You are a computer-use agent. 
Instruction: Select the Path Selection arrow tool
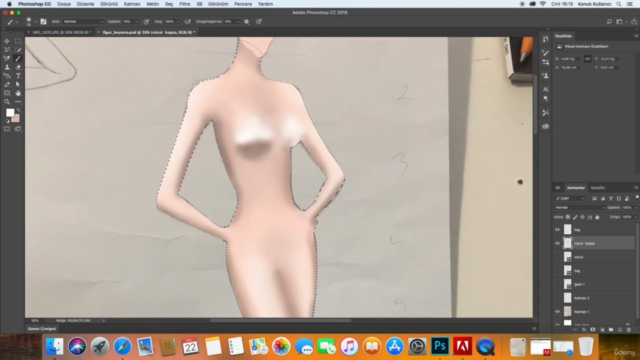coord(18,84)
